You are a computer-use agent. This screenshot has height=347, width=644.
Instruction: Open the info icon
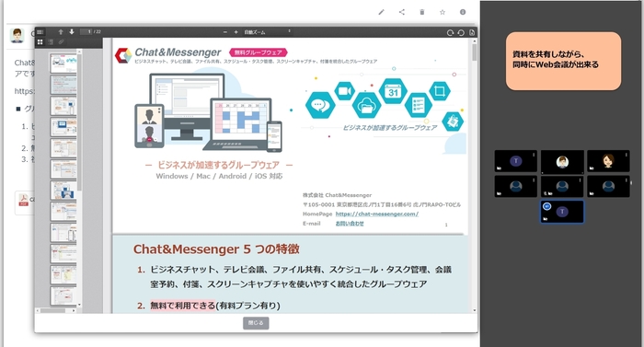pos(463,12)
